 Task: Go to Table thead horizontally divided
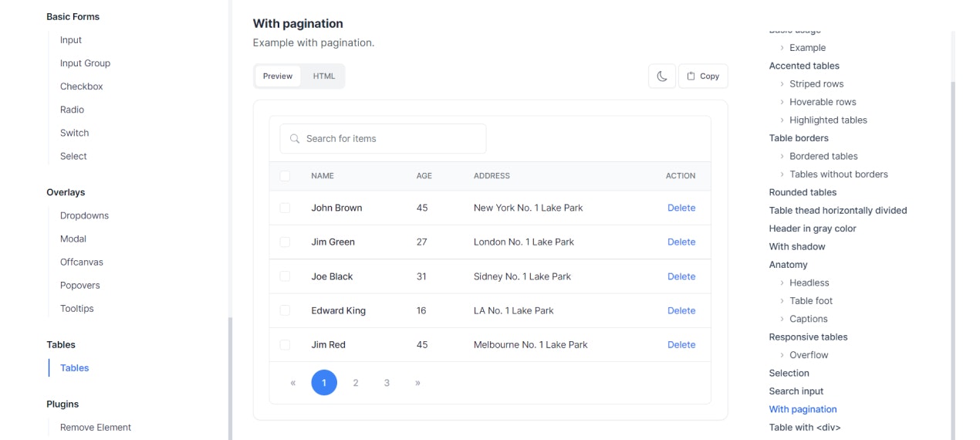coord(838,210)
